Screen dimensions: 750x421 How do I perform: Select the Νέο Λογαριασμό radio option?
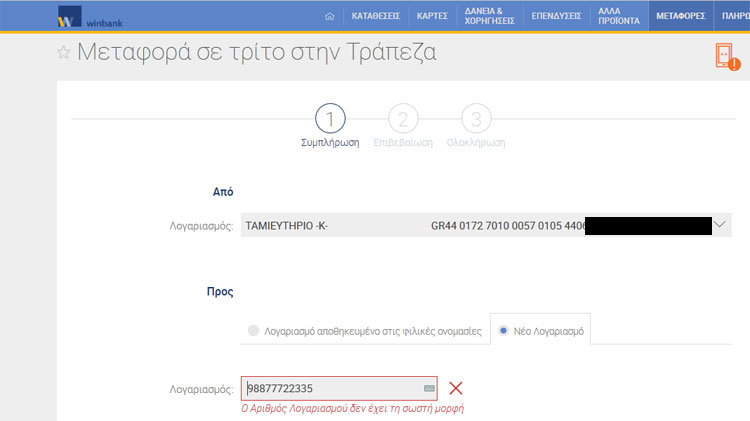point(503,331)
